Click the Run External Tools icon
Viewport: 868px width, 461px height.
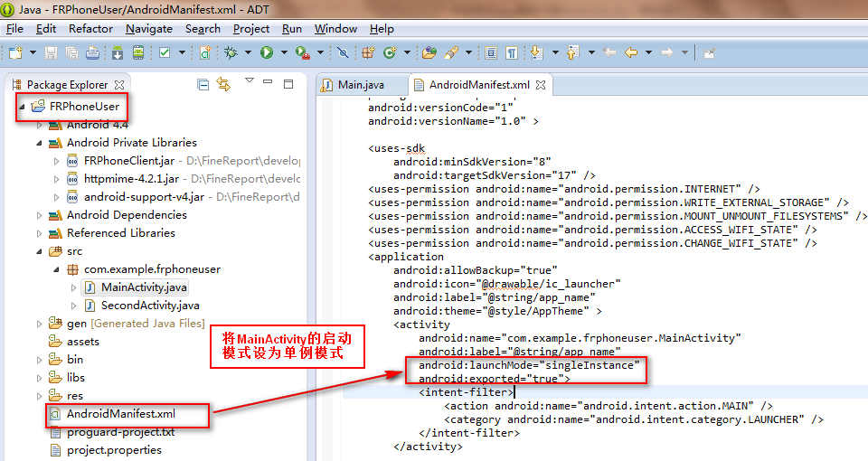point(302,52)
